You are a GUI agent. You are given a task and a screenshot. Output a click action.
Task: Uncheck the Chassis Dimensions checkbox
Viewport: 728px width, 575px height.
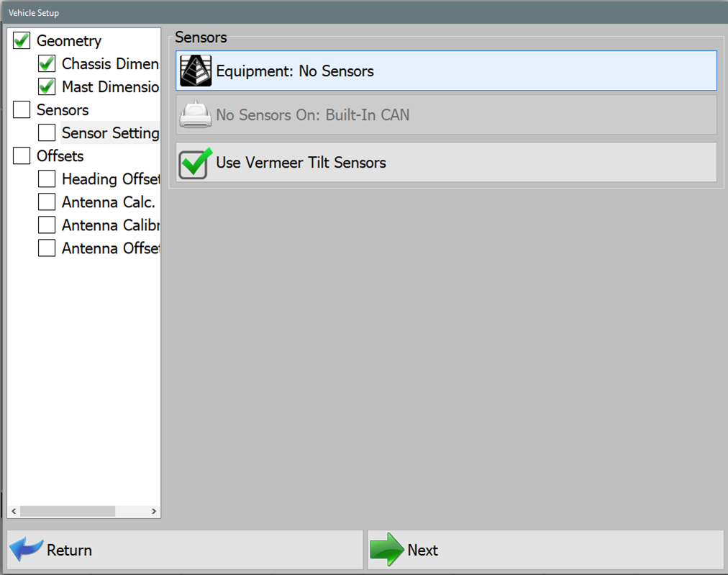pos(47,63)
